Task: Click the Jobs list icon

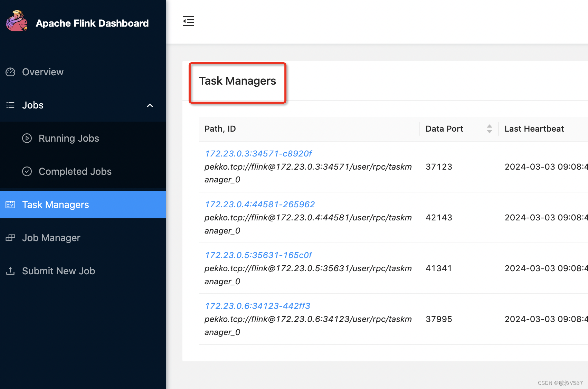Action: 10,105
